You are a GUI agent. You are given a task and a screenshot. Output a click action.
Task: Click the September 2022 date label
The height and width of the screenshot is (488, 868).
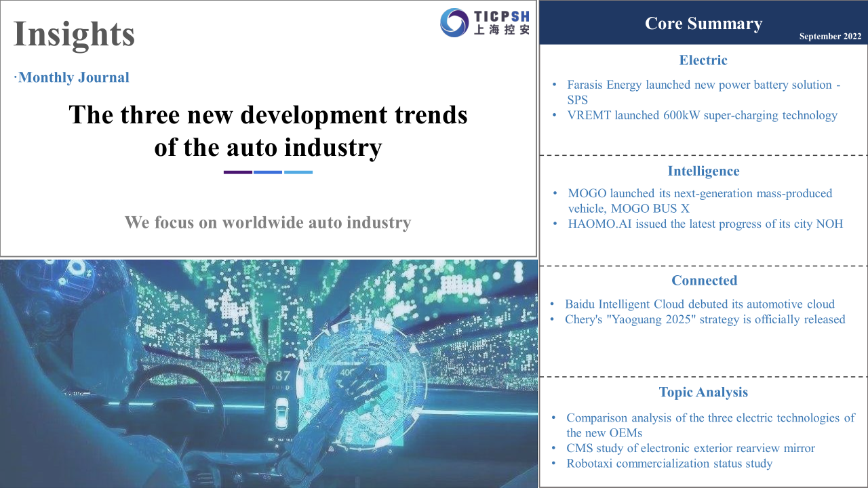pos(830,37)
